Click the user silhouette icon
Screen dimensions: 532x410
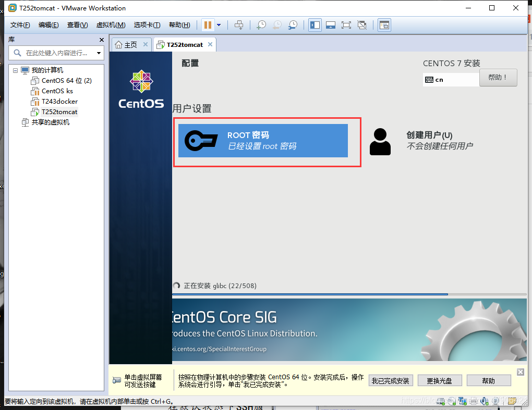[x=380, y=142]
